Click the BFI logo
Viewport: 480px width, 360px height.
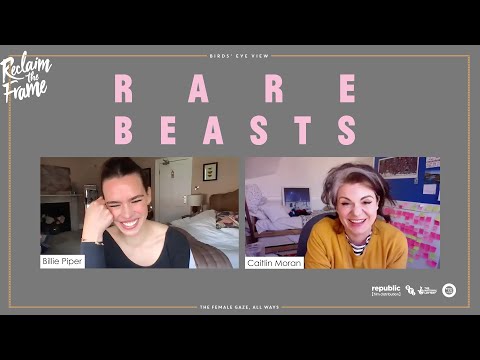[410, 290]
